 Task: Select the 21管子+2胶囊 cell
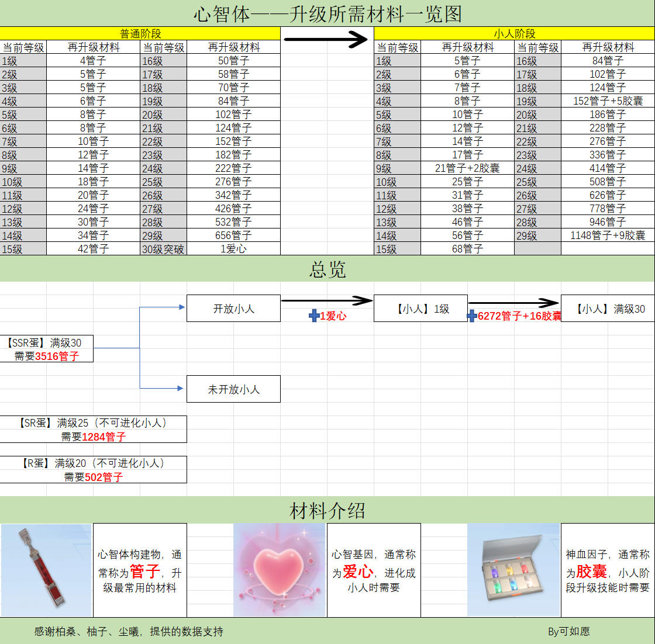(467, 168)
